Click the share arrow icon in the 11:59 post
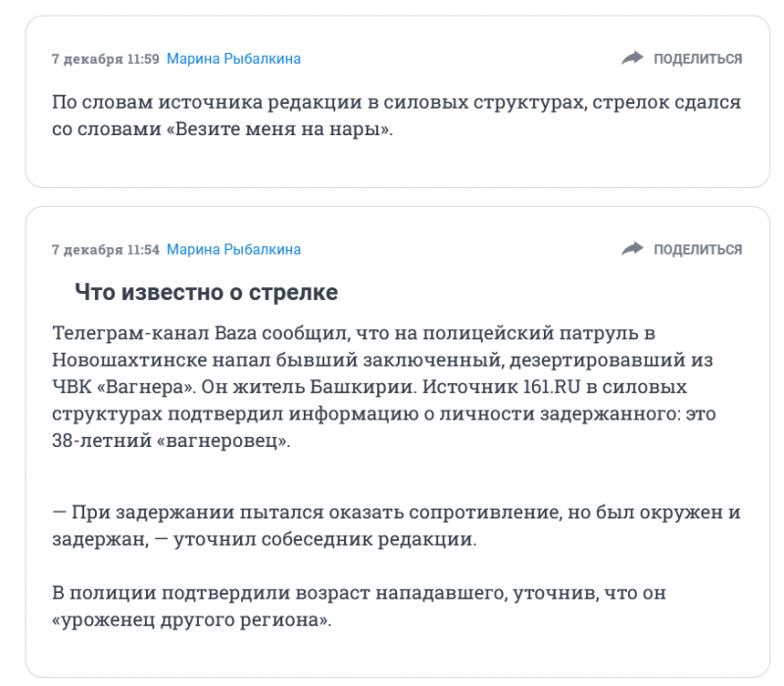The image size is (784, 686). (632, 59)
